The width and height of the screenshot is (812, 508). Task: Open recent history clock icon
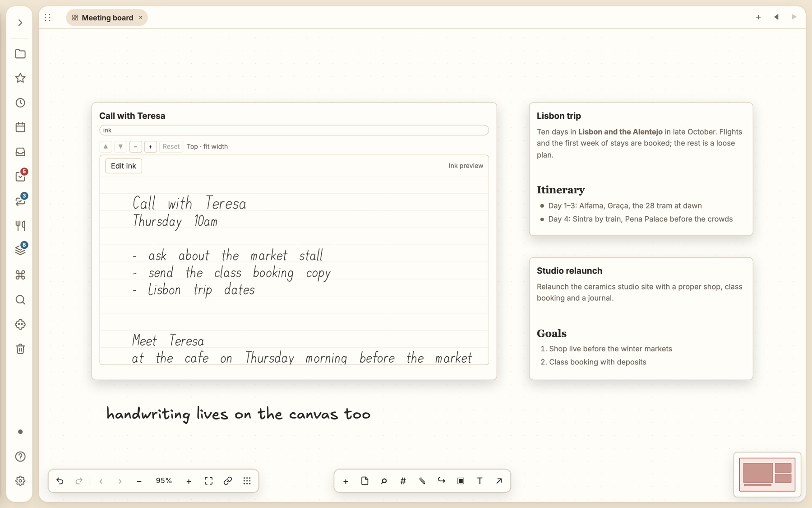pyautogui.click(x=20, y=103)
